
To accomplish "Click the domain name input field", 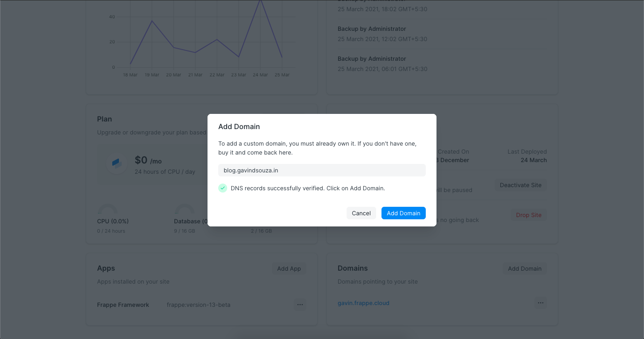I will click(322, 170).
